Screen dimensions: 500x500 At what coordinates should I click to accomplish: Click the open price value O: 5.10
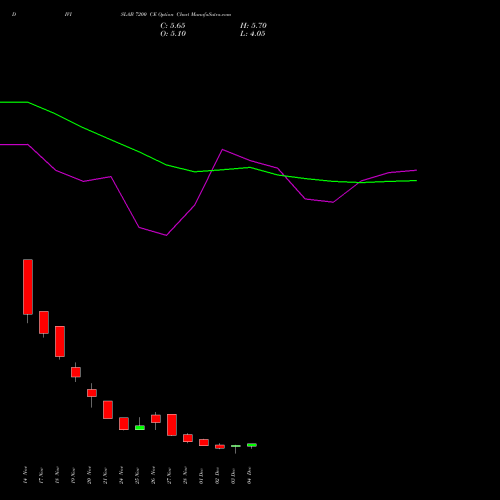click(x=173, y=34)
